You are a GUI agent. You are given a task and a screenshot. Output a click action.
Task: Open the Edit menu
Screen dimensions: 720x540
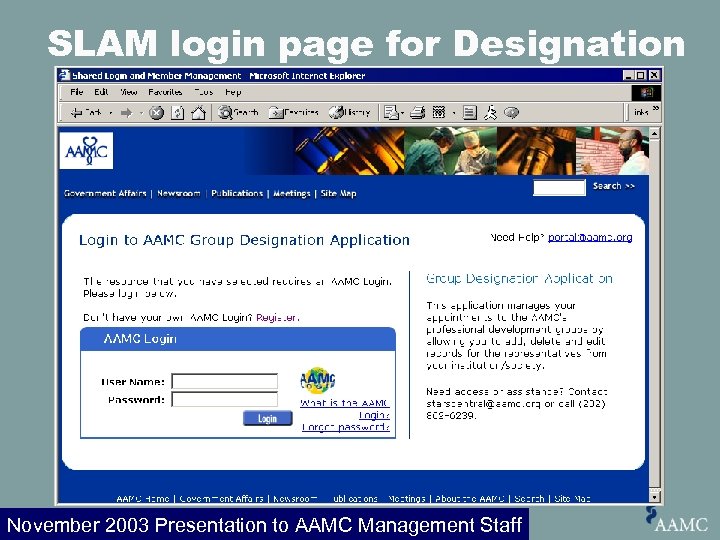101,92
